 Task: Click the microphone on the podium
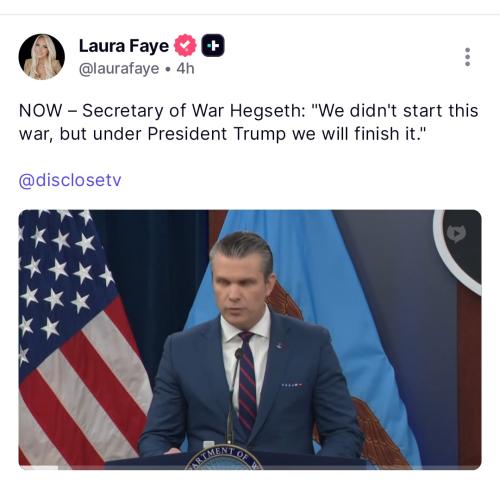click(x=233, y=397)
